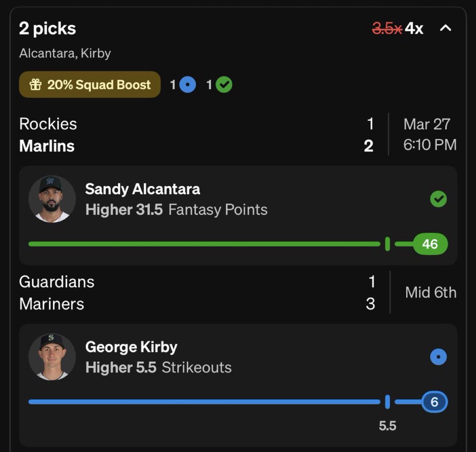Click blue live indicator on George Kirby pick
The width and height of the screenshot is (476, 452).
coord(438,357)
